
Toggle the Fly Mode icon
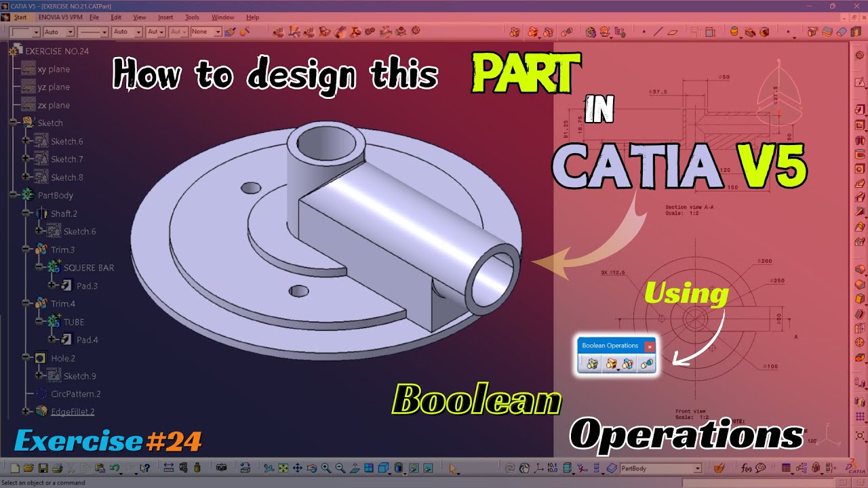point(269,468)
